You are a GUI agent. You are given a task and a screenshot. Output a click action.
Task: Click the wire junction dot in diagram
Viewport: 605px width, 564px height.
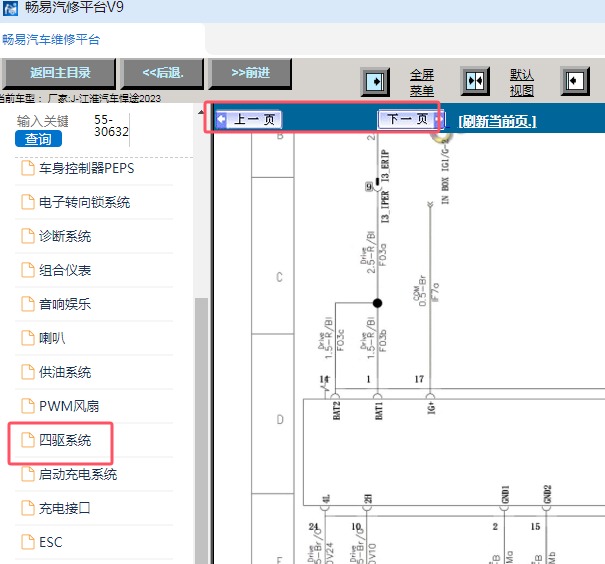(x=377, y=303)
